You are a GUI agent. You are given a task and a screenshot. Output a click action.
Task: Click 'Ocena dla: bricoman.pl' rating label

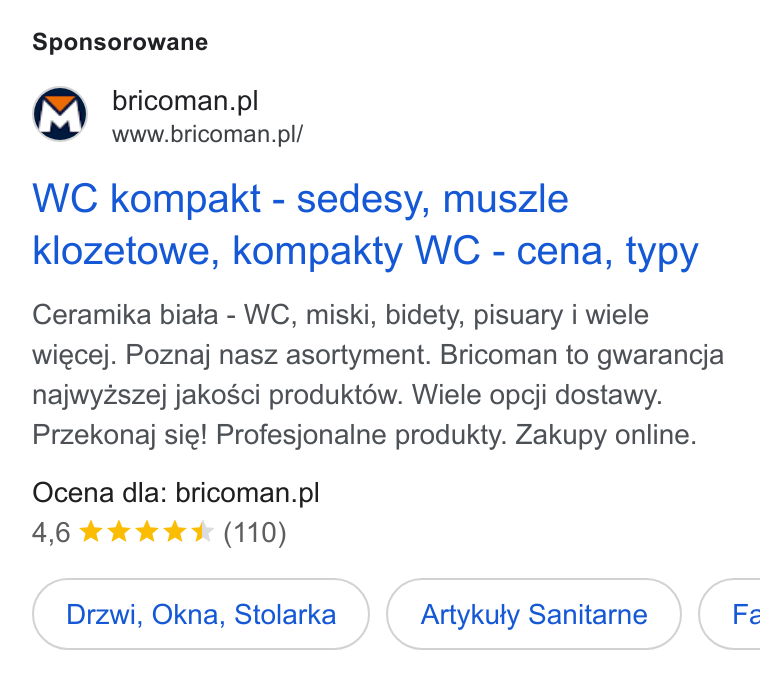coord(175,493)
